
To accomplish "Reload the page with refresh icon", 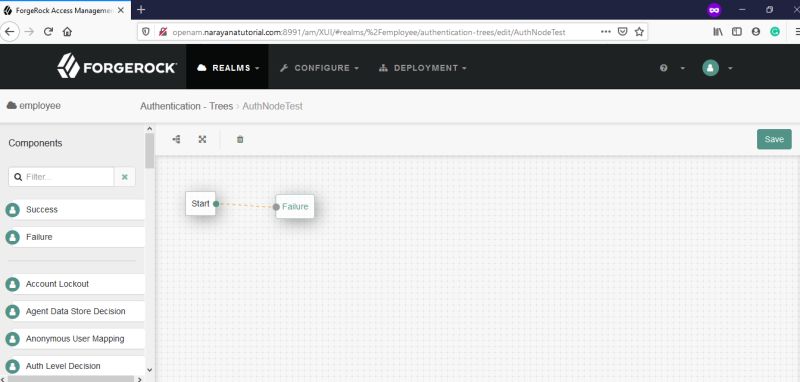I will (x=48, y=32).
